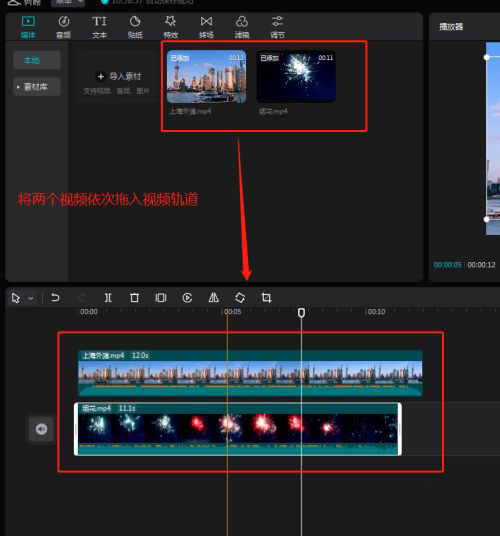Screen dimensions: 500x536
Task: Click the mirror flip icon
Action: pyautogui.click(x=214, y=298)
